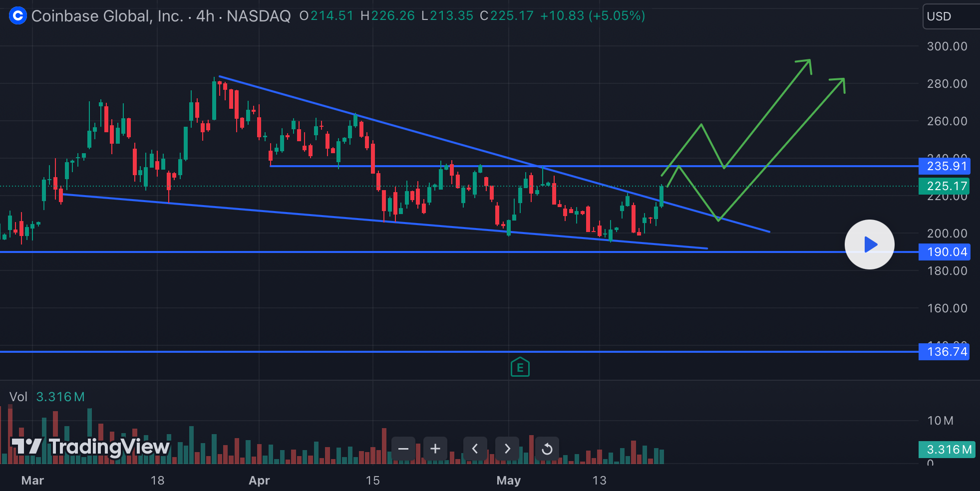
Task: Click the May label on the time axis
Action: (508, 481)
